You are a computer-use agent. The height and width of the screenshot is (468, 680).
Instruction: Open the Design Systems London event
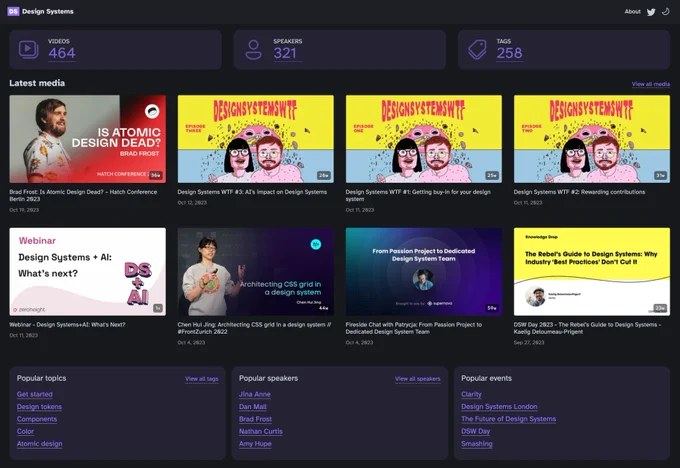click(x=499, y=407)
